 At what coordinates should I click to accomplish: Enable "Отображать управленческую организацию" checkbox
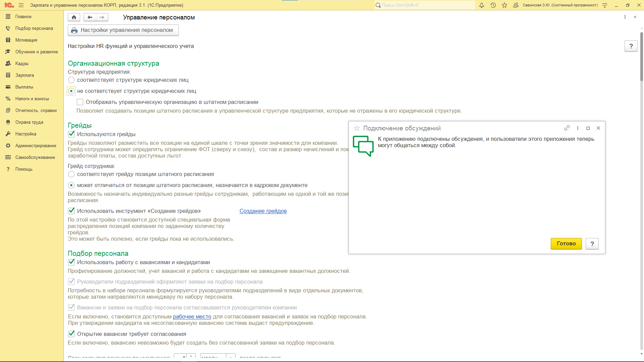[80, 102]
